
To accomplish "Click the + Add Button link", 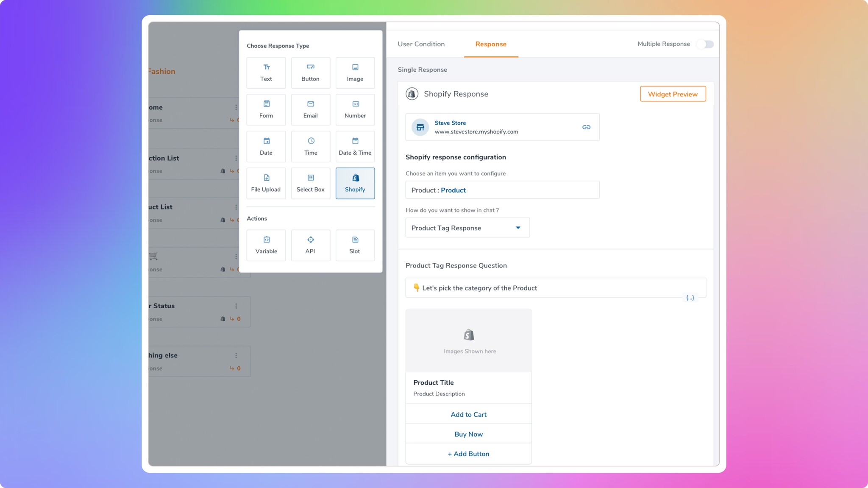I will tap(468, 454).
